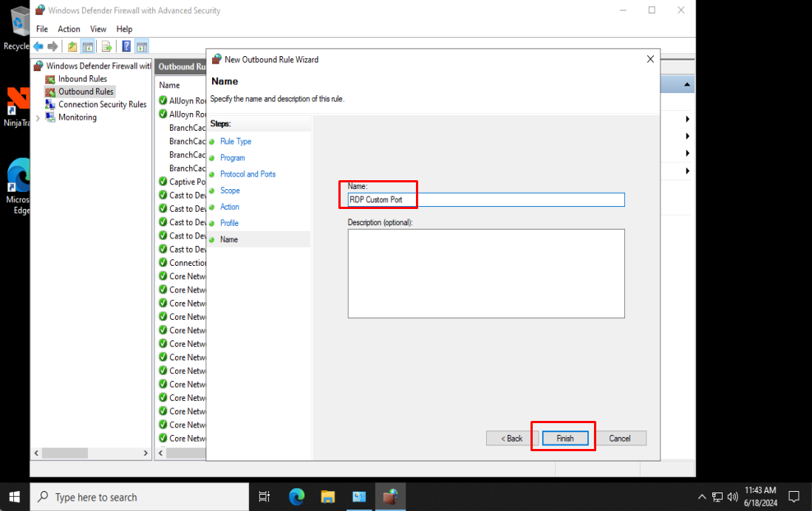The width and height of the screenshot is (812, 511).
Task: Select Monitoring in the tree
Action: pos(77,117)
